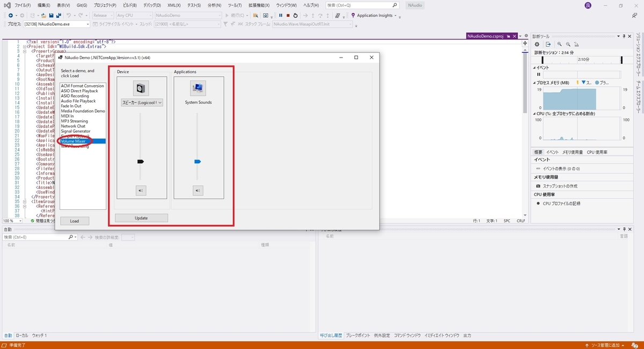Switch to CPU 使用率 tab in diagnostics
Screen dimensions: 644x349
coord(597,152)
